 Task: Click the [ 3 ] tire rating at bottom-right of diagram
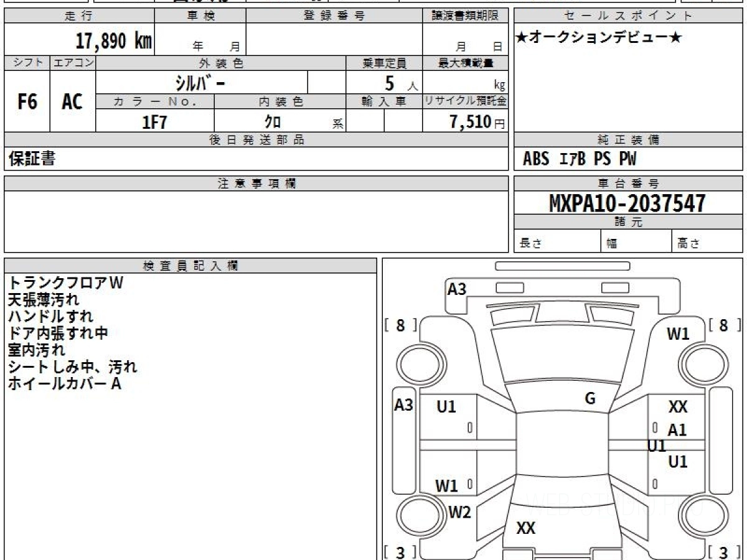pyautogui.click(x=723, y=552)
